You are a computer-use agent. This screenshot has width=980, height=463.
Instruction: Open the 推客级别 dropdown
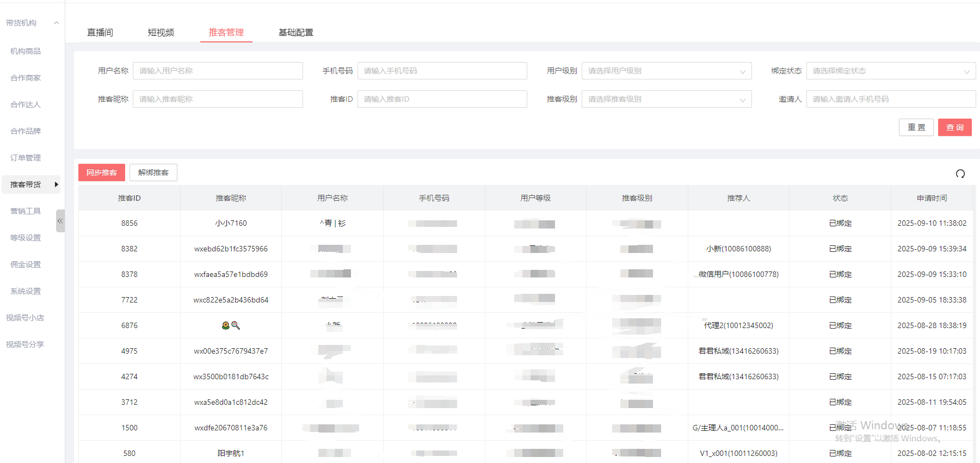click(666, 99)
